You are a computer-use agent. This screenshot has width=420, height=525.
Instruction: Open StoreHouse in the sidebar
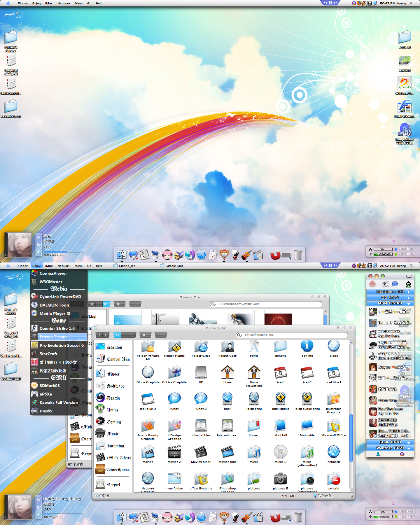tap(113, 470)
